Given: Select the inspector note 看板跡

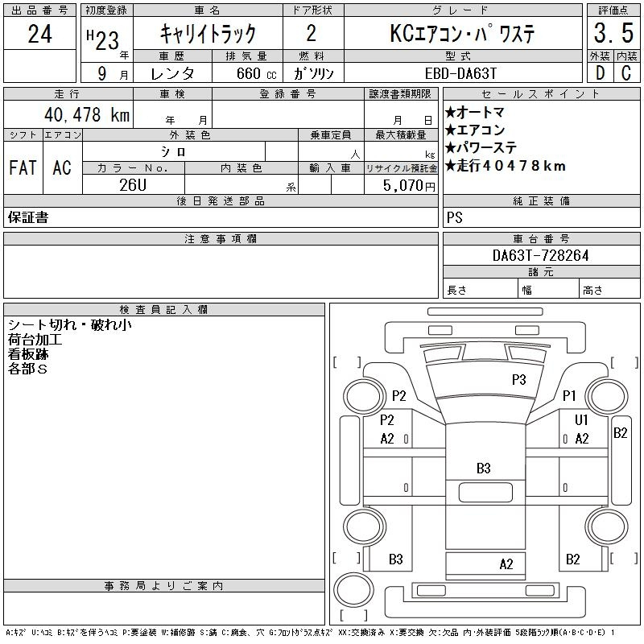Looking at the screenshot, I should (28, 354).
